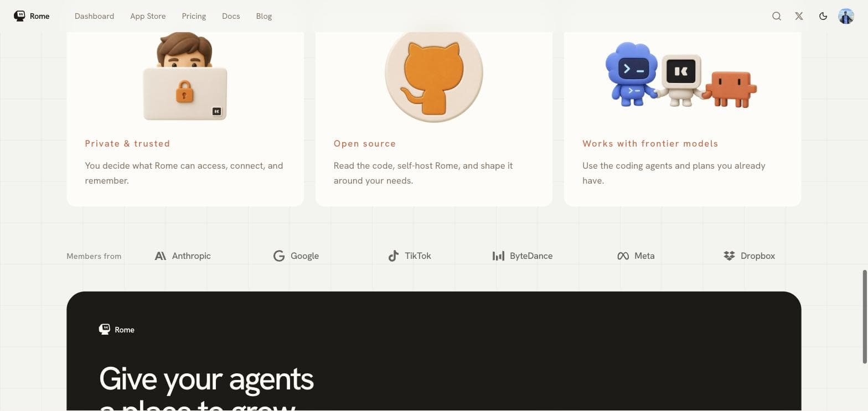Click the Rome logo in the dark footer

(116, 330)
